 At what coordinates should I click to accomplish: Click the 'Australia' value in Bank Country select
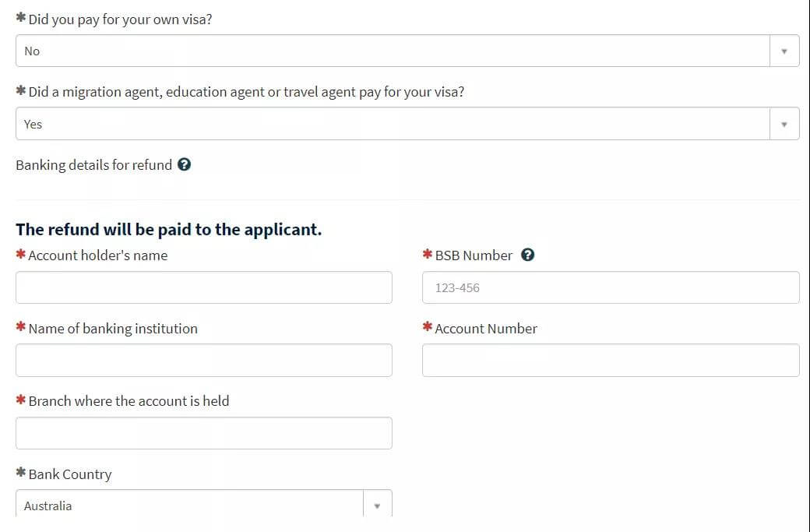[x=48, y=506]
